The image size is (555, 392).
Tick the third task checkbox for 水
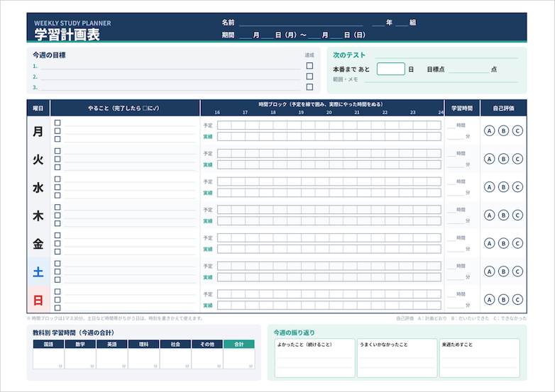pyautogui.click(x=57, y=195)
